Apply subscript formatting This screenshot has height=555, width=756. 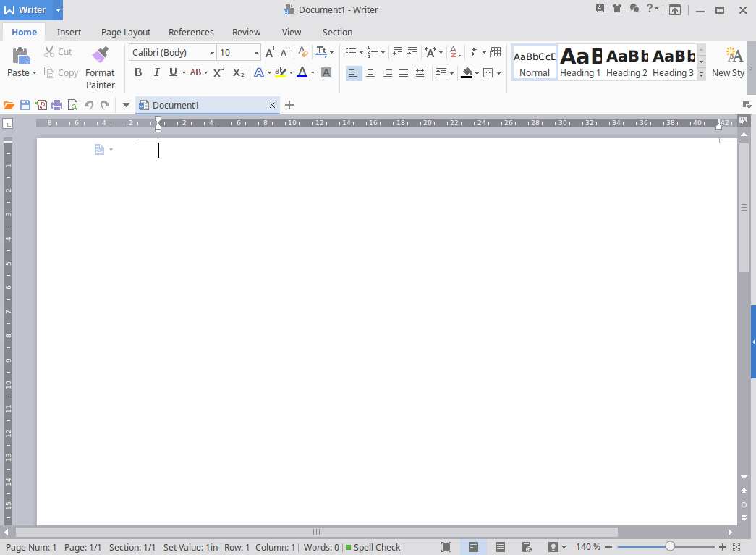click(x=238, y=72)
